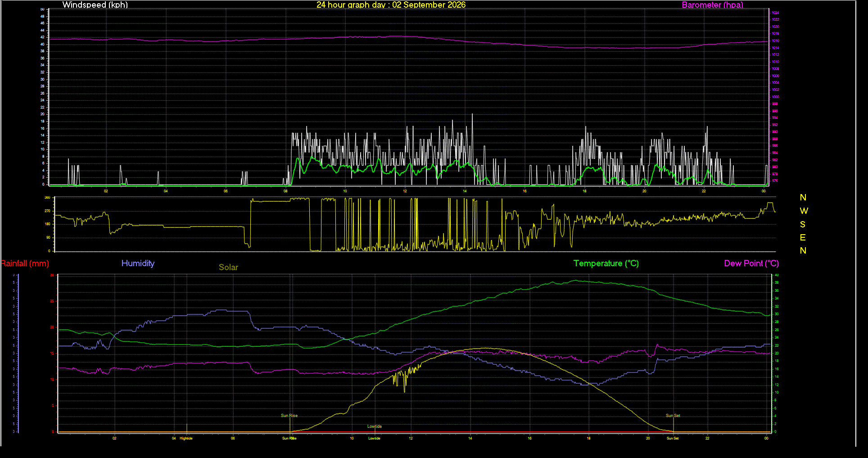Click the '180' tick on wind direction axis
This screenshot has height=458, width=868.
coord(47,224)
